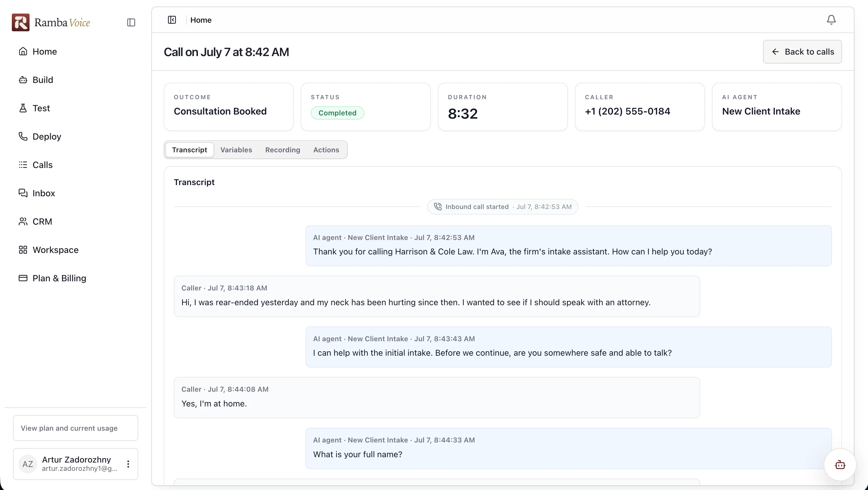Click the Artur Zadorozhny account name

(x=77, y=460)
